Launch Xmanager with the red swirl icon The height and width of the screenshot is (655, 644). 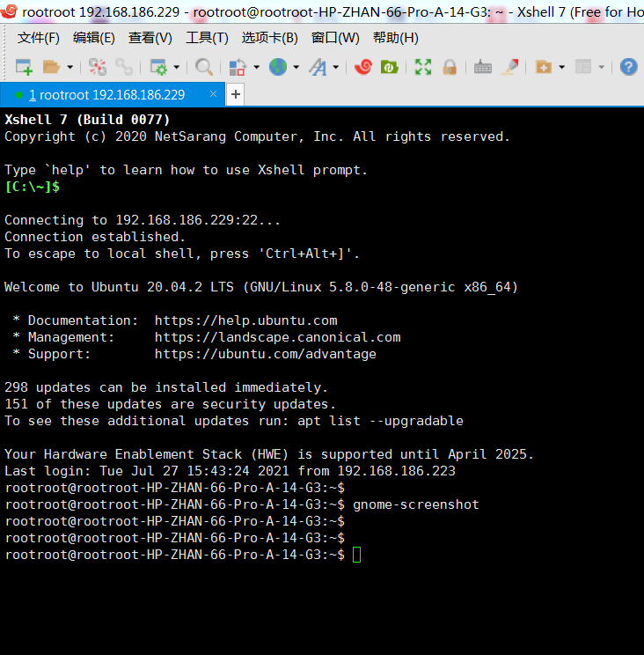(x=363, y=67)
